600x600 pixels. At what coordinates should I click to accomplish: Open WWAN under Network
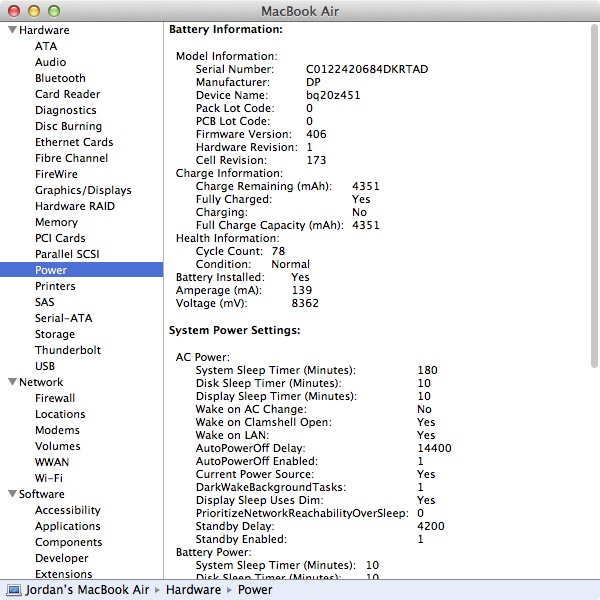(52, 462)
